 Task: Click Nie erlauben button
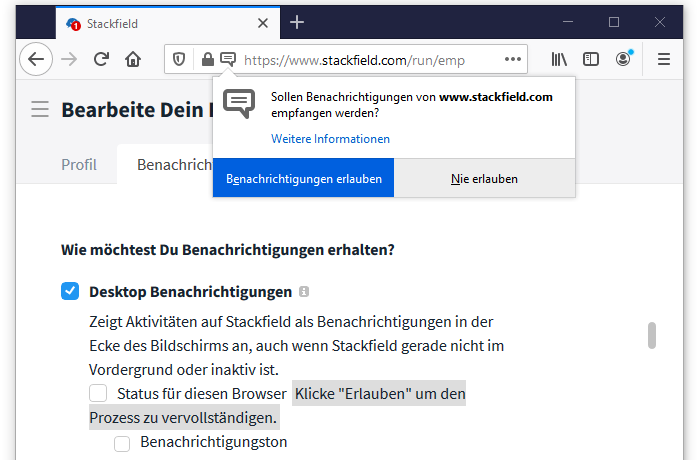tap(484, 178)
